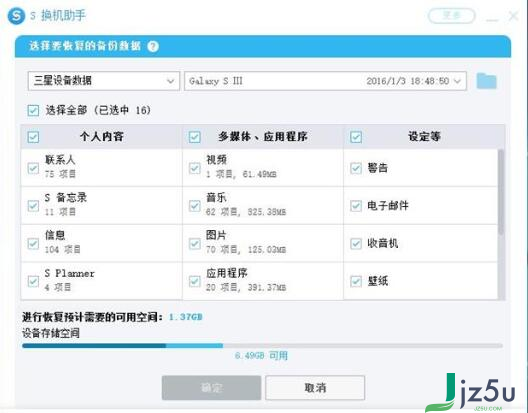528x413 pixels.
Task: Uncheck the S 备忘录 checkbox
Action: point(33,205)
